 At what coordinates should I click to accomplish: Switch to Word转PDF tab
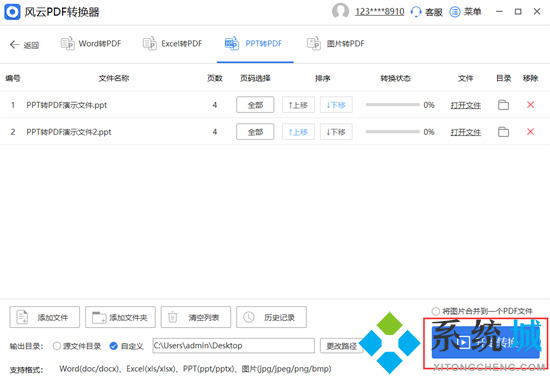coord(91,44)
